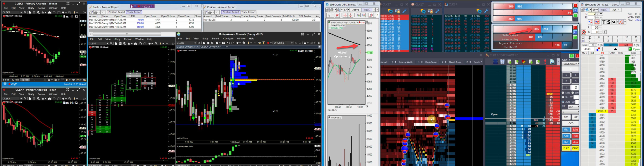Toggle the eye icon under the 15 min chart
Viewport: 644px width, 166px height.
[73, 80]
